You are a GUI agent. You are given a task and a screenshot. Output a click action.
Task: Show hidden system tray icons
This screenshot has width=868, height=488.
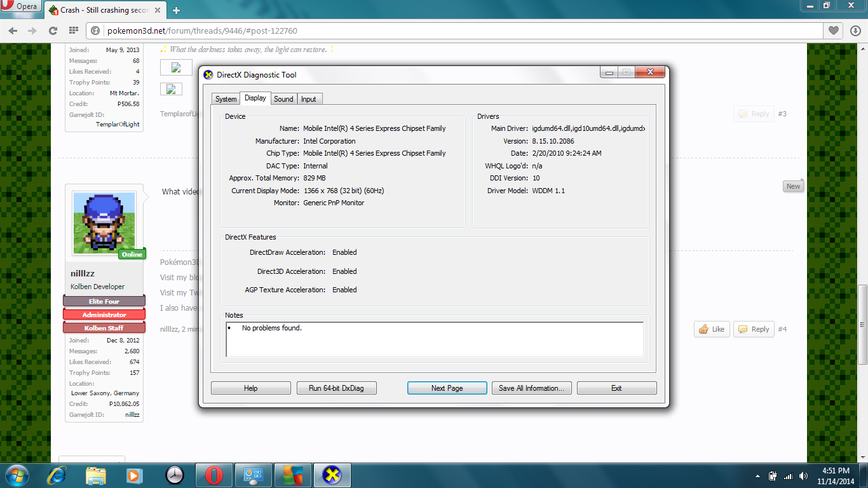click(757, 476)
